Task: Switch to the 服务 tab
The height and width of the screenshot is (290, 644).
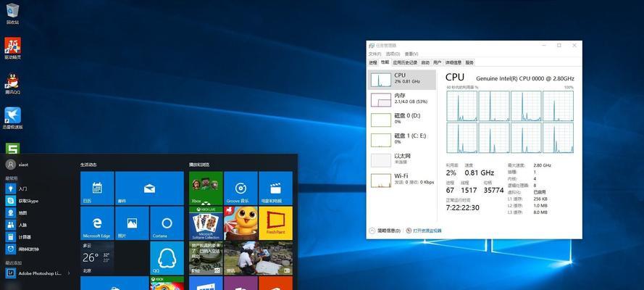Action: pyautogui.click(x=469, y=62)
